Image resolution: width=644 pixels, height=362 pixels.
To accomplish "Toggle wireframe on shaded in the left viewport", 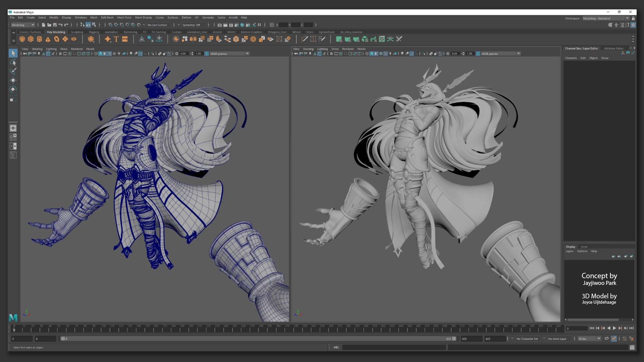I will point(110,54).
